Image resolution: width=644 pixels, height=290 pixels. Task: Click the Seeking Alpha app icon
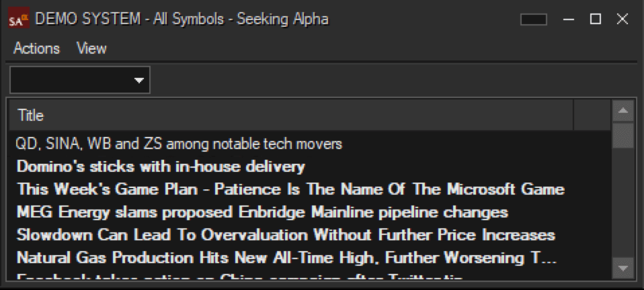click(19, 19)
